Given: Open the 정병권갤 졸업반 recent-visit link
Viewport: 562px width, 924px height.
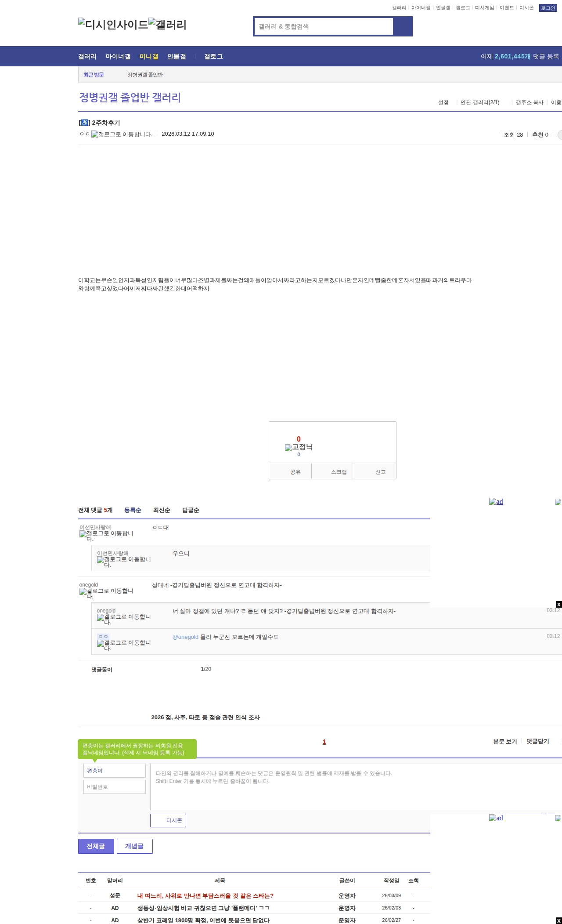Looking at the screenshot, I should 145,75.
